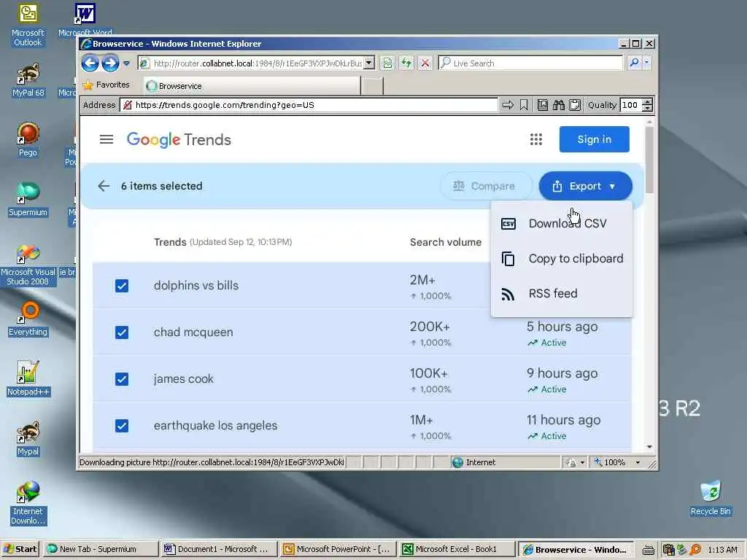Switch to Microsoft Excel - Book1 taskbar item
This screenshot has height=560, width=747.
457,549
